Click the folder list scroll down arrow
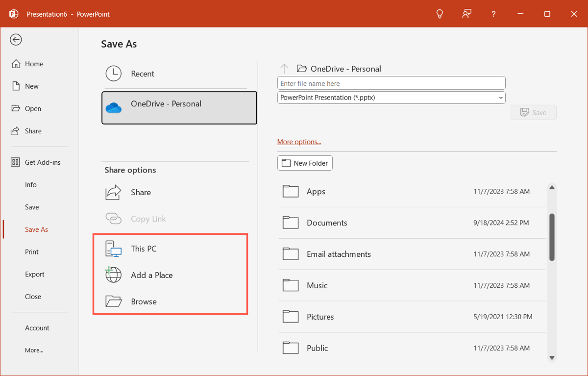588x376 pixels. 552,358
